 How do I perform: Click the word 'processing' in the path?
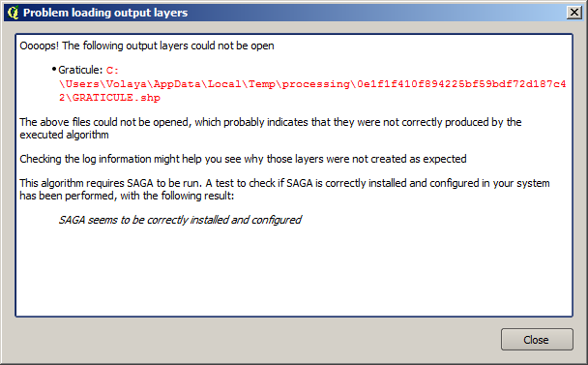pyautogui.click(x=315, y=83)
